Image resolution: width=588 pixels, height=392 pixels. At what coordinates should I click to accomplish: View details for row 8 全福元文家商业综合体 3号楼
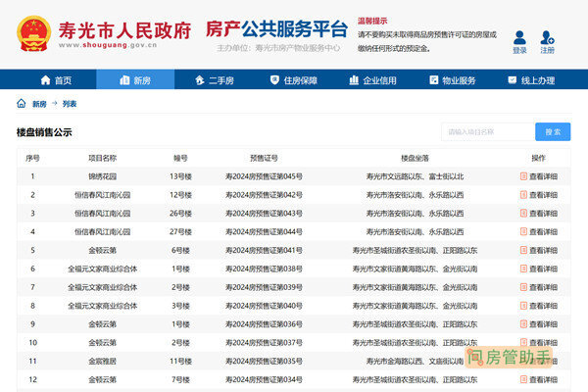tap(539, 306)
